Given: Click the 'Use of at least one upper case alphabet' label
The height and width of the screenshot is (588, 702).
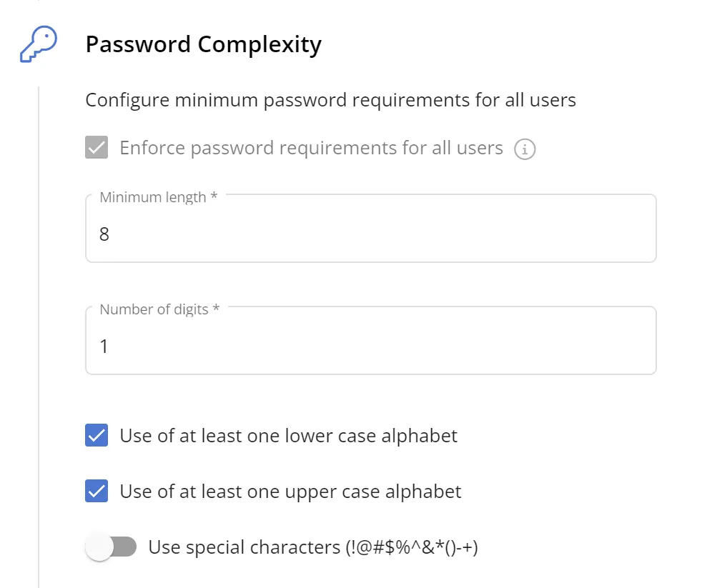Looking at the screenshot, I should [x=290, y=492].
